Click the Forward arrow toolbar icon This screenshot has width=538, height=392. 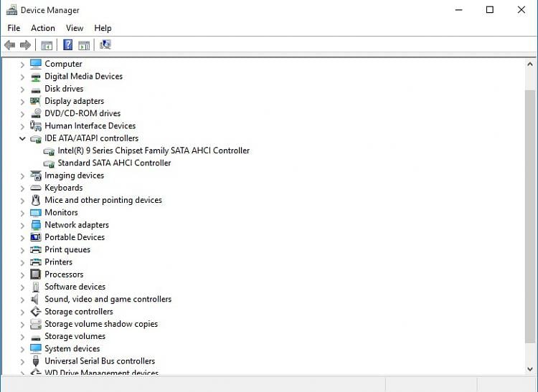click(25, 45)
